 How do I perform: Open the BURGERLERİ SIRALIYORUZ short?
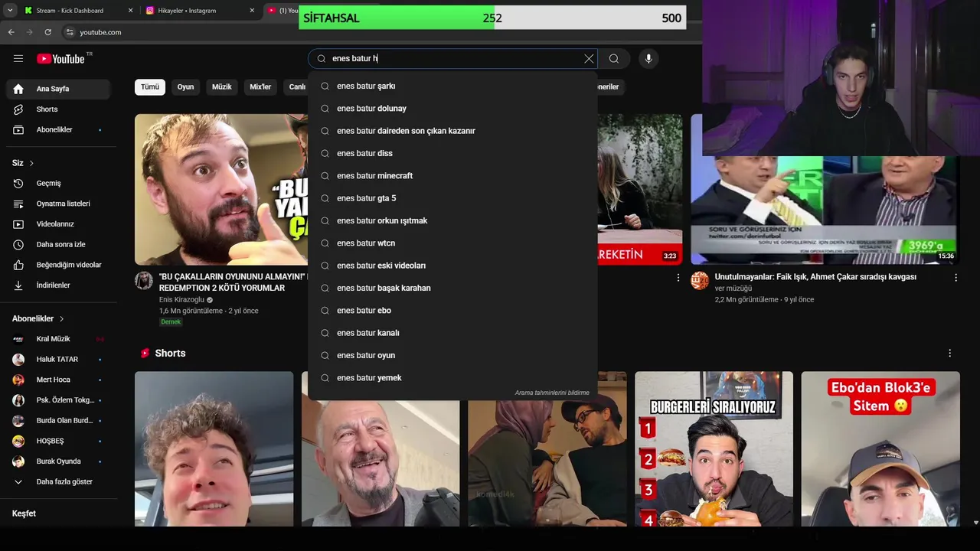714,449
